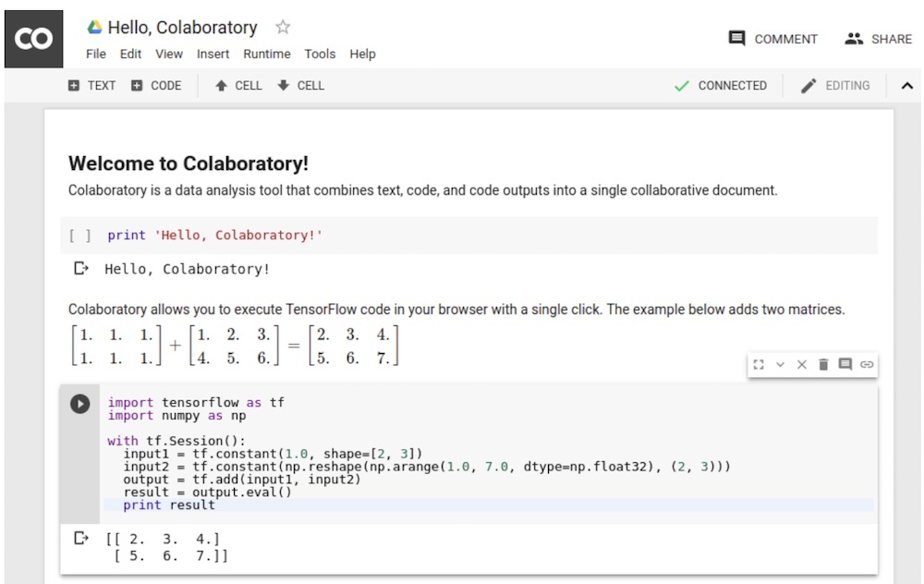Expand cell to fullscreen in cell toolbar
Image resolution: width=924 pixels, height=584 pixels.
(759, 365)
